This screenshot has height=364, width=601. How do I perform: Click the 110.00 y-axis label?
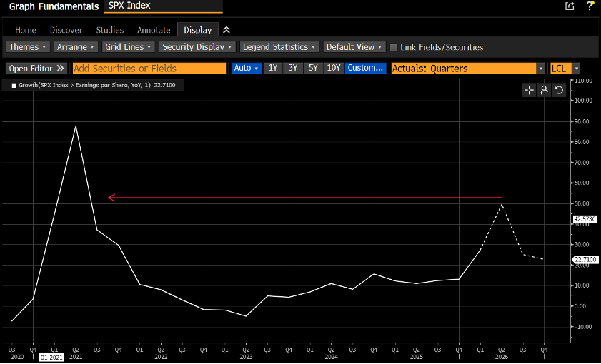pos(584,81)
